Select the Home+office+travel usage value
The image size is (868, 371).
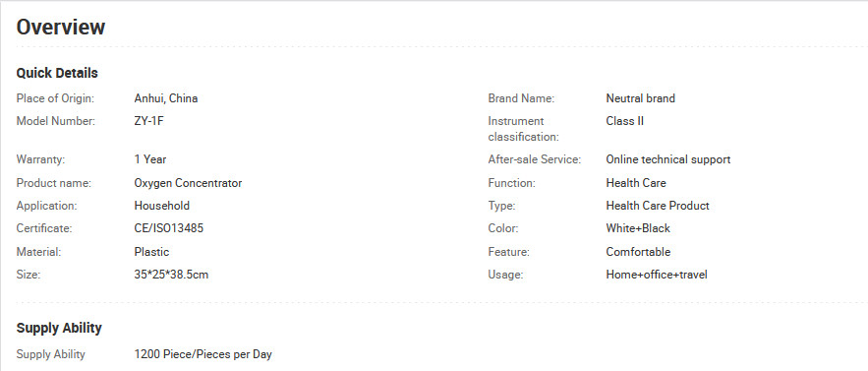657,275
